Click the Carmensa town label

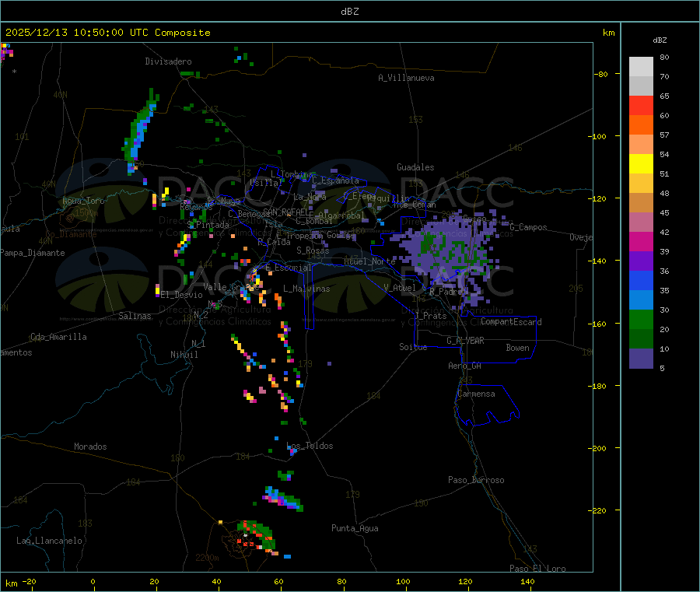click(475, 394)
